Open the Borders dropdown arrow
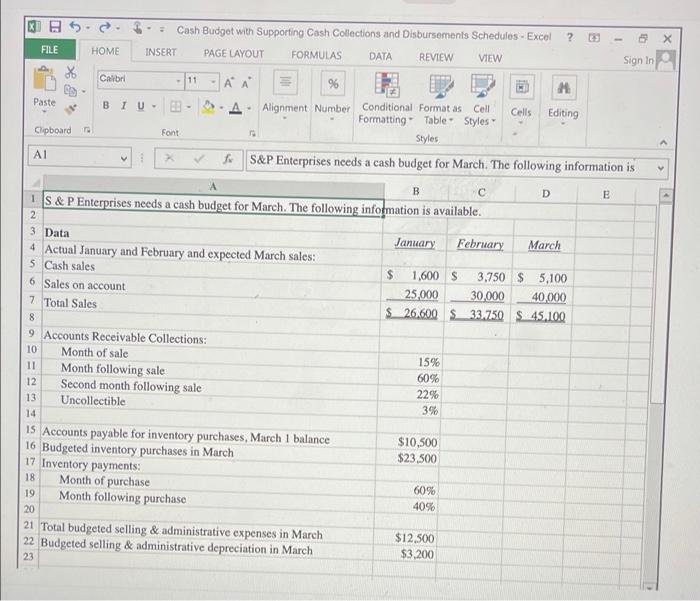 189,107
